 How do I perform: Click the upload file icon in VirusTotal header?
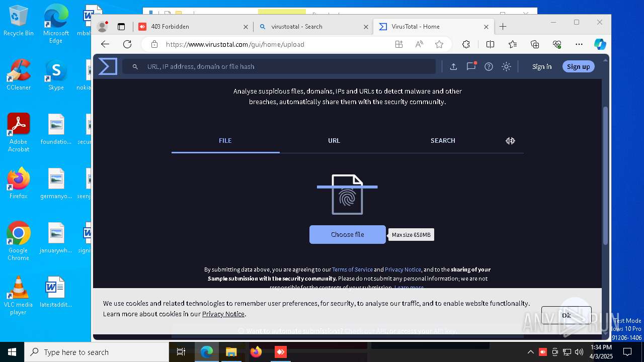click(453, 66)
